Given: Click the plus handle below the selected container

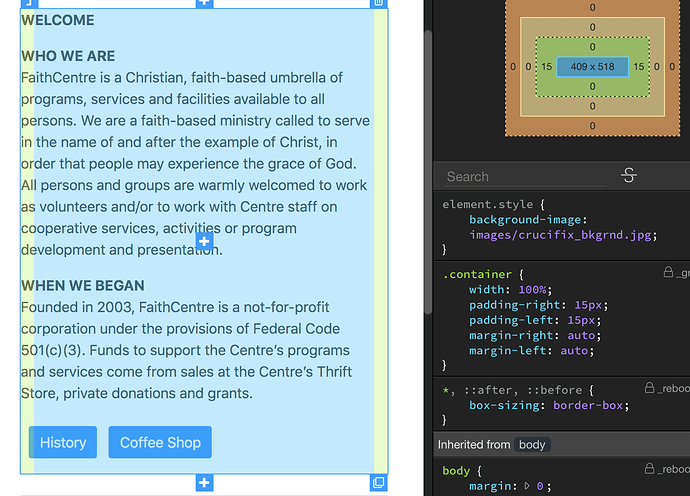Looking at the screenshot, I should (204, 482).
